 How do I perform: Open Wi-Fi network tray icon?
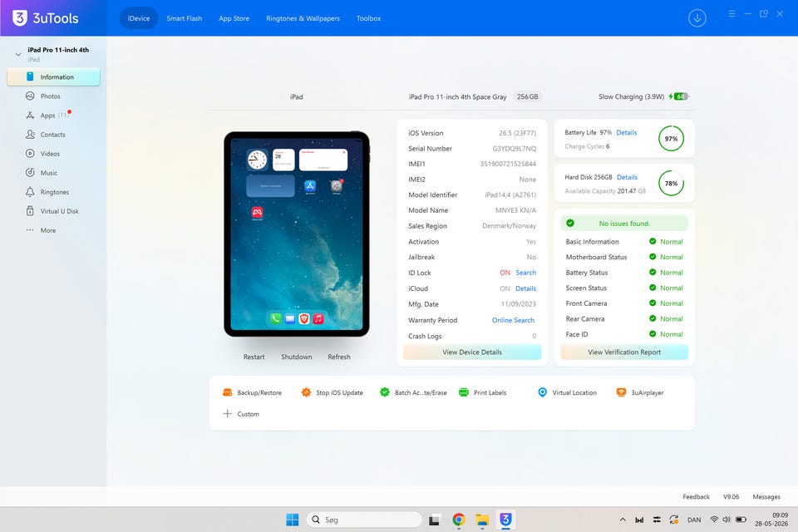pyautogui.click(x=714, y=520)
